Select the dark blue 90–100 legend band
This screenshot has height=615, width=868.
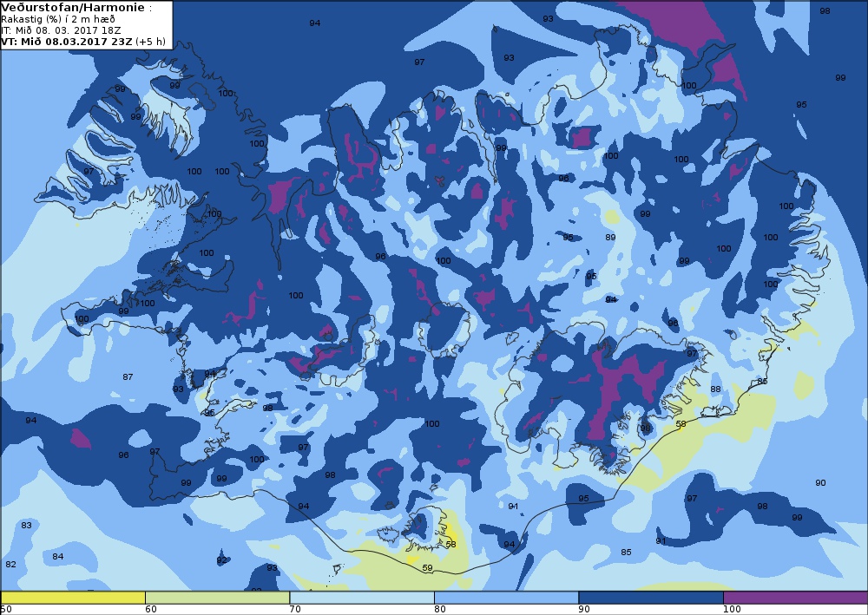tap(650, 598)
